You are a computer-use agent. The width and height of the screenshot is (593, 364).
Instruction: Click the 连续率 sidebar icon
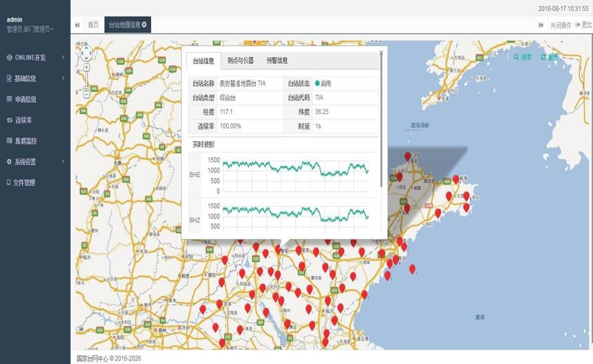click(x=9, y=120)
